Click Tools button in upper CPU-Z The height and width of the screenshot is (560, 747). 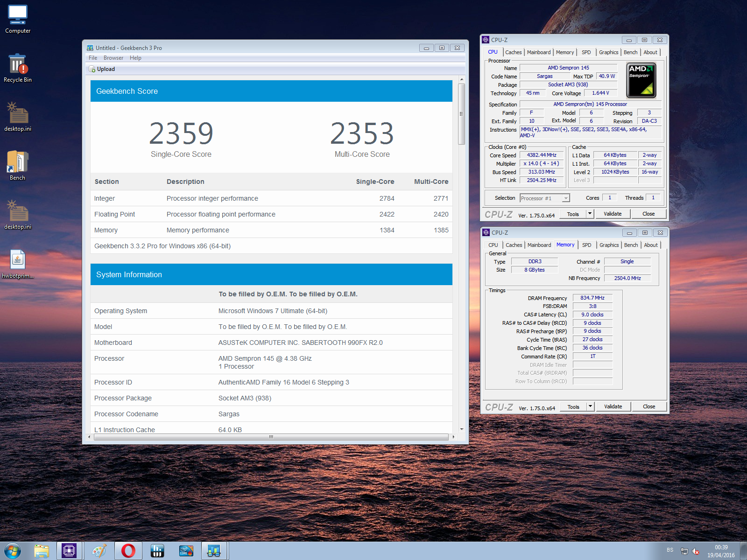(x=573, y=214)
